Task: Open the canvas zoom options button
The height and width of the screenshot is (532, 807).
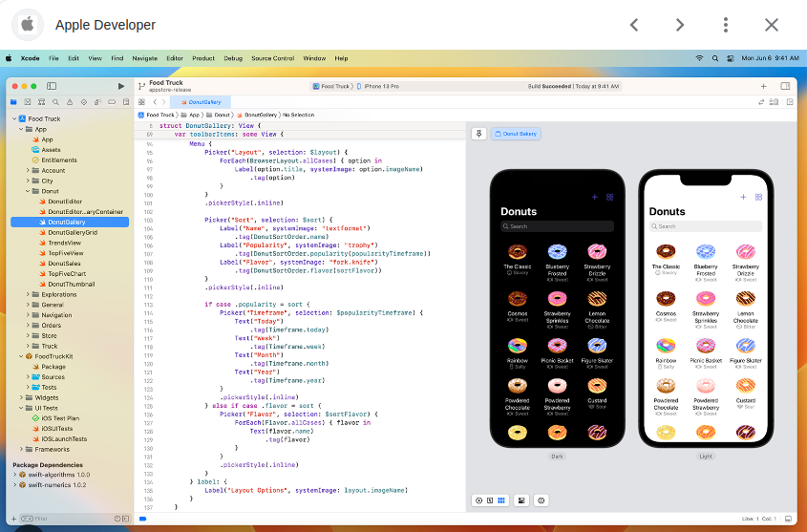Action: click(x=541, y=500)
